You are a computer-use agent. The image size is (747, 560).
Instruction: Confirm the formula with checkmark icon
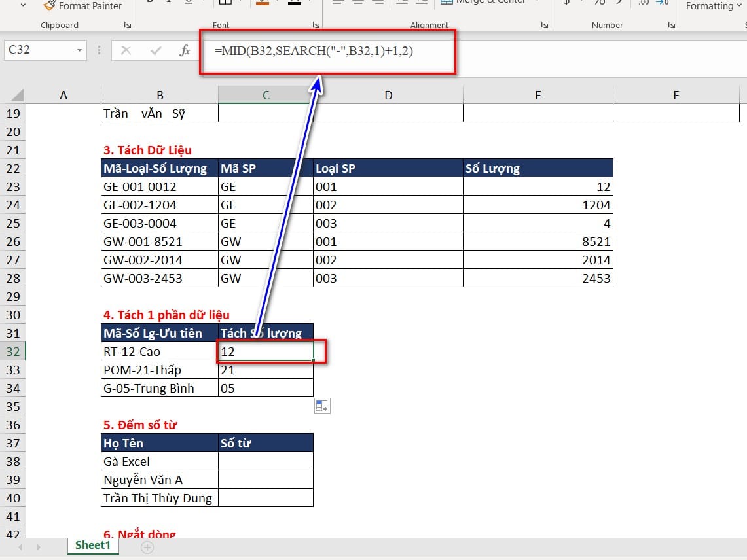155,50
